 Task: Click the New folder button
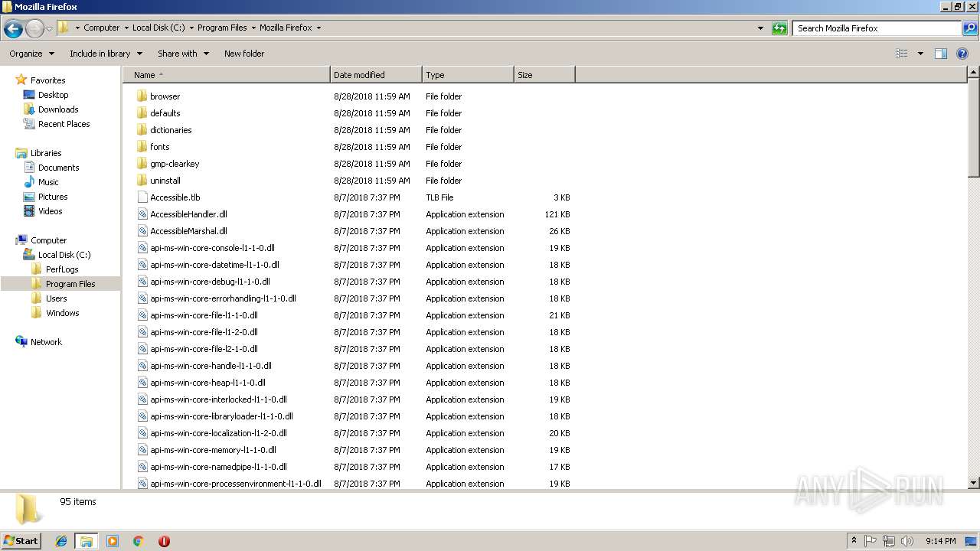[244, 54]
